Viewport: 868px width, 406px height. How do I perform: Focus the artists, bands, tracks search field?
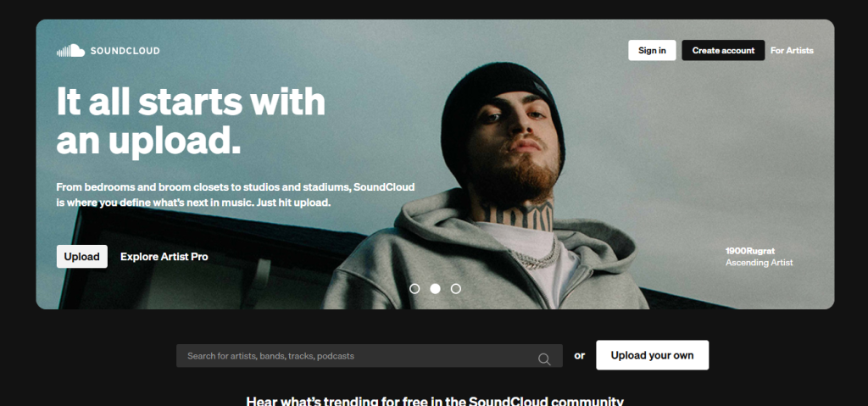pyautogui.click(x=370, y=356)
